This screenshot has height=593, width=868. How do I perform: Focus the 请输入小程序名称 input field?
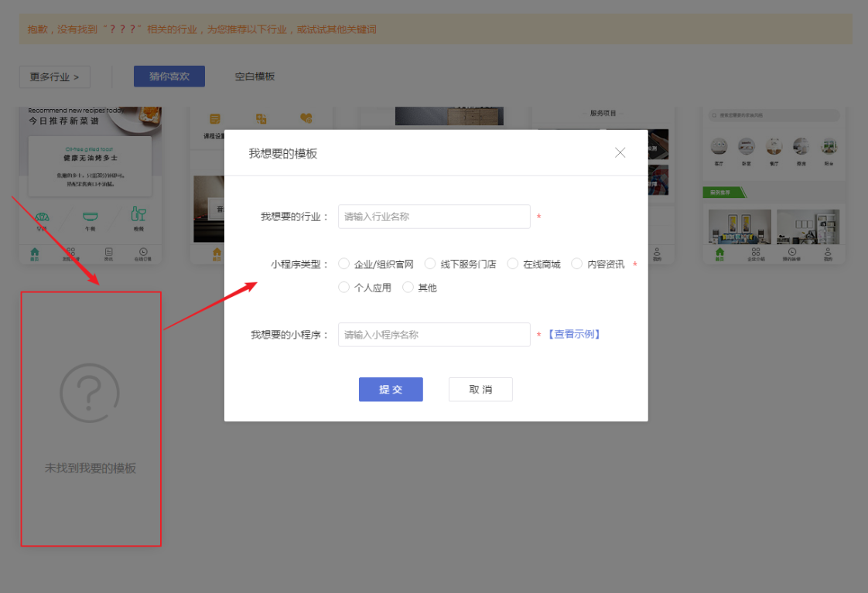tap(434, 335)
